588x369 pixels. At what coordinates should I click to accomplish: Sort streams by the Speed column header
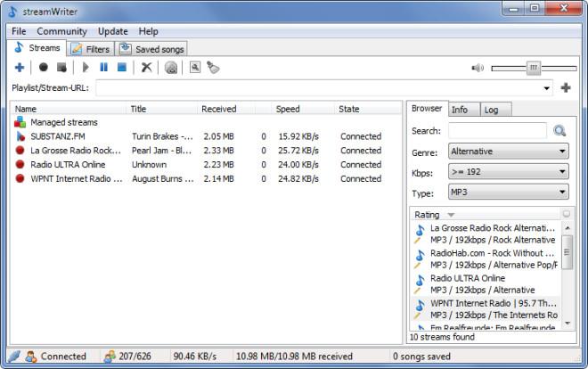tap(303, 109)
